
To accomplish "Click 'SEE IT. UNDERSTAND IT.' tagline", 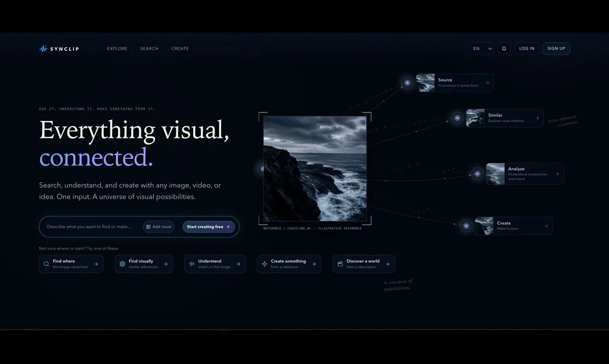I will [x=67, y=109].
